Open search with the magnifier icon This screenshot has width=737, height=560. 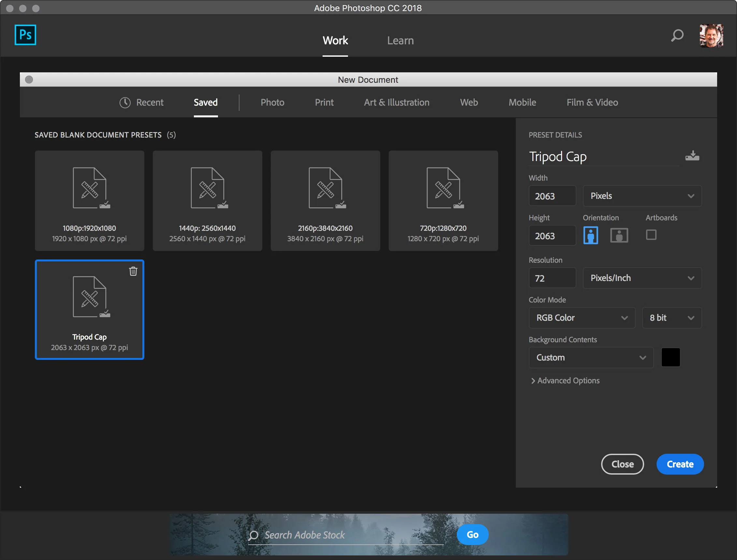(x=677, y=35)
